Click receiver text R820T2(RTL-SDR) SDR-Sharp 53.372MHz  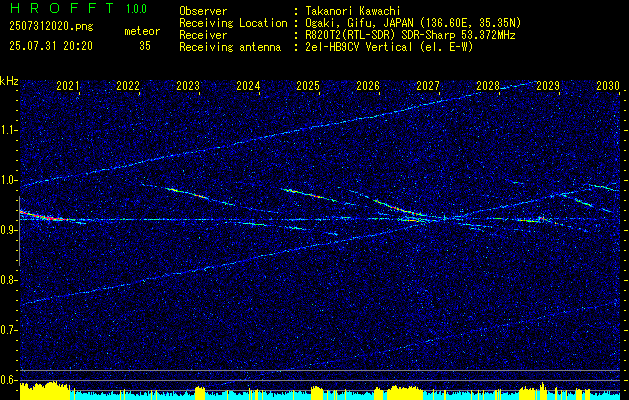(408, 35)
